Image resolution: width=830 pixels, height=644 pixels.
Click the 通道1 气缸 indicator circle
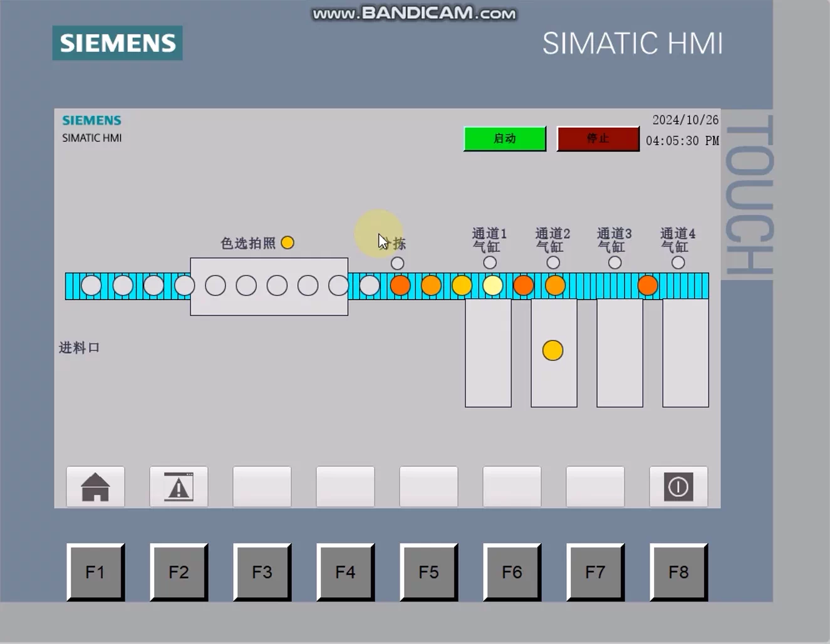pos(490,262)
